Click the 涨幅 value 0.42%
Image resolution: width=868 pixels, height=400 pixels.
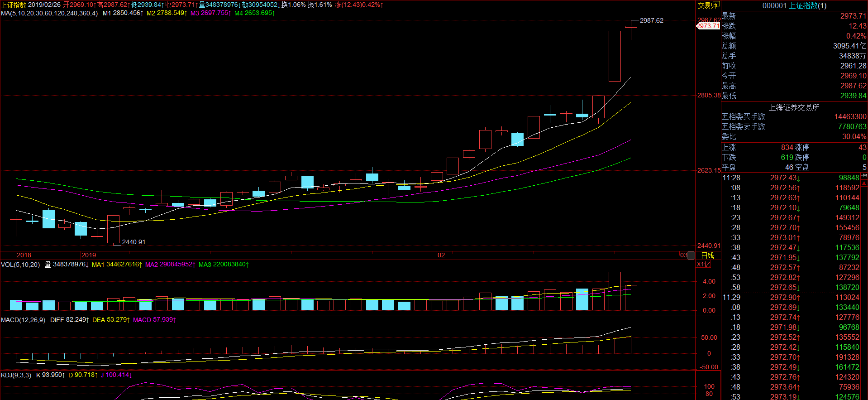click(x=856, y=36)
